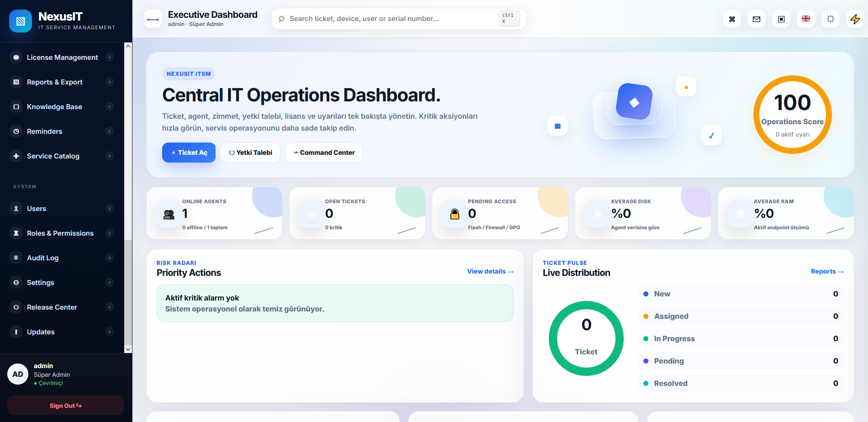Click the AD user avatar
The width and height of the screenshot is (868, 422).
[x=18, y=374]
